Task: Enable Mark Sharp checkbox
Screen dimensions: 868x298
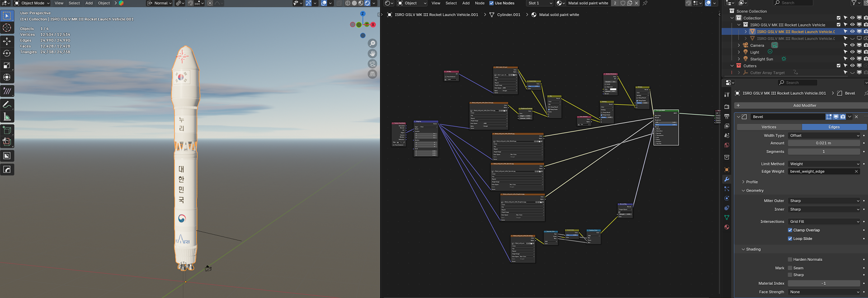Action: [790, 275]
